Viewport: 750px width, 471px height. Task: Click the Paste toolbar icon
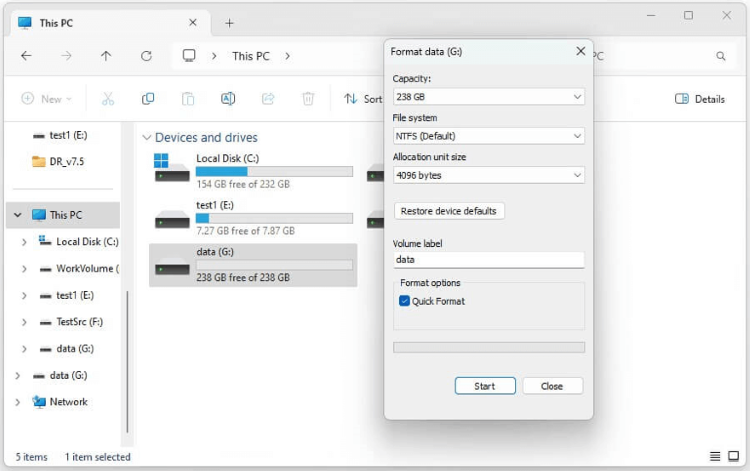[188, 99]
